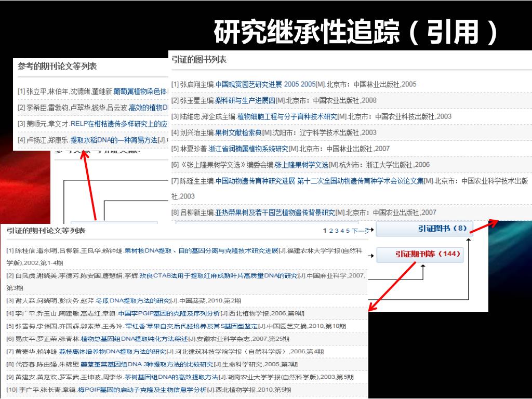Open article 植物总基因组DNA提取纯化方法综述

(x=135, y=339)
